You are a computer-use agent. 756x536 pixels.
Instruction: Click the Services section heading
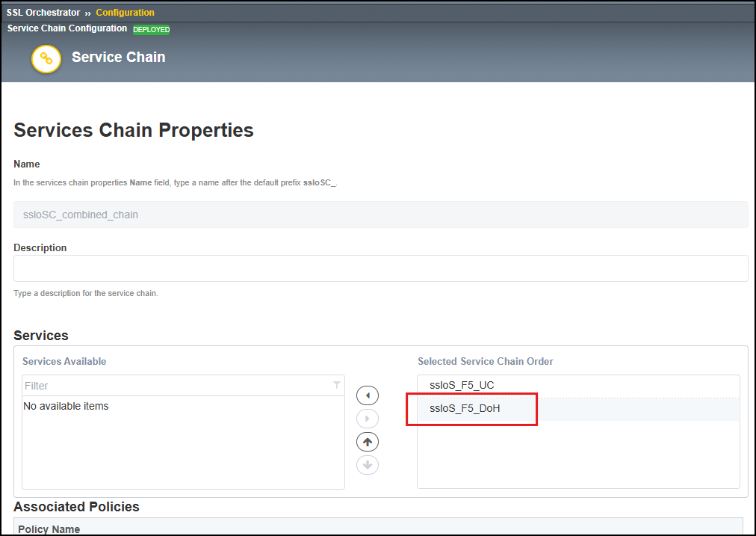(41, 336)
